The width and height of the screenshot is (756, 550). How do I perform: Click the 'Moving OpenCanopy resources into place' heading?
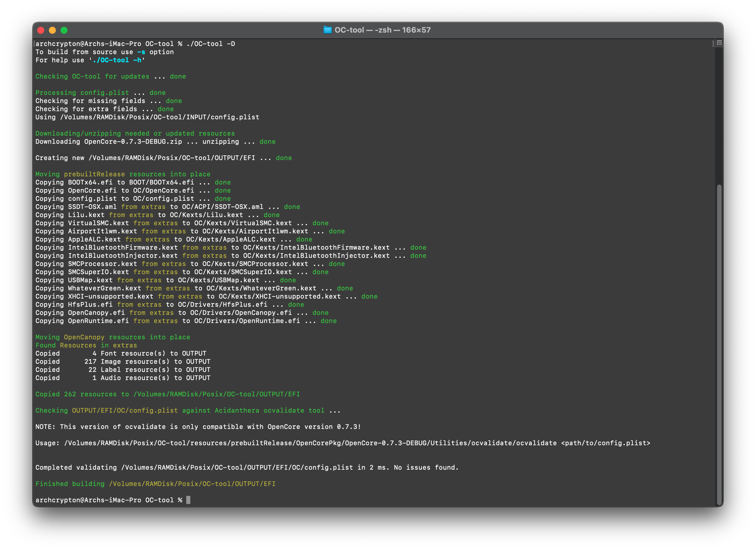click(113, 337)
